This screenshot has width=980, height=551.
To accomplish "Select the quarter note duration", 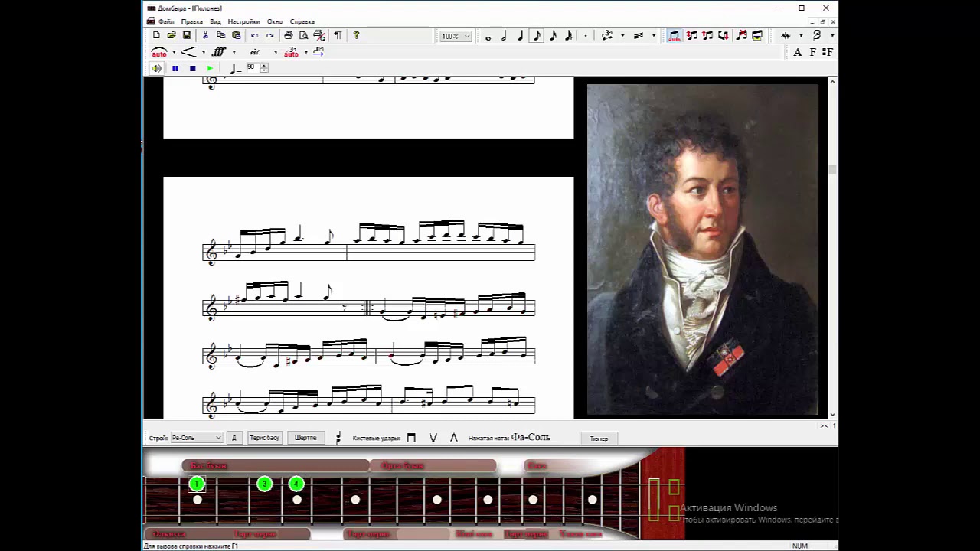I will [520, 36].
